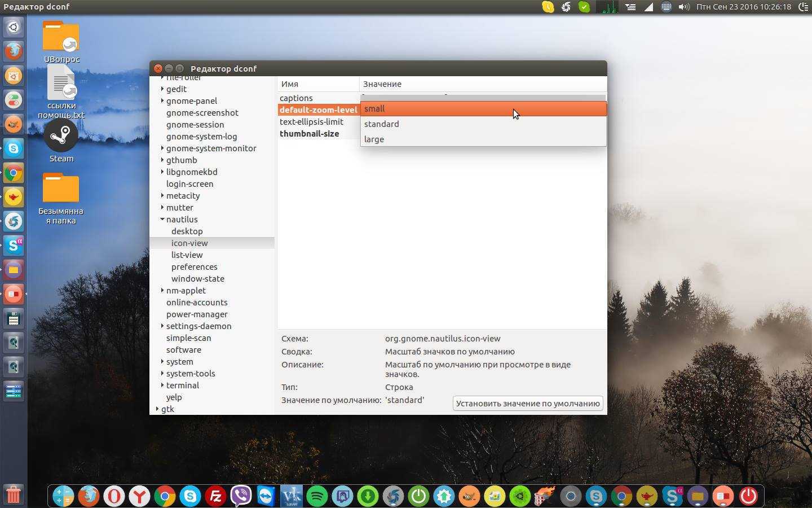Click the FileZilla icon in the dock
The width and height of the screenshot is (812, 508).
click(215, 496)
